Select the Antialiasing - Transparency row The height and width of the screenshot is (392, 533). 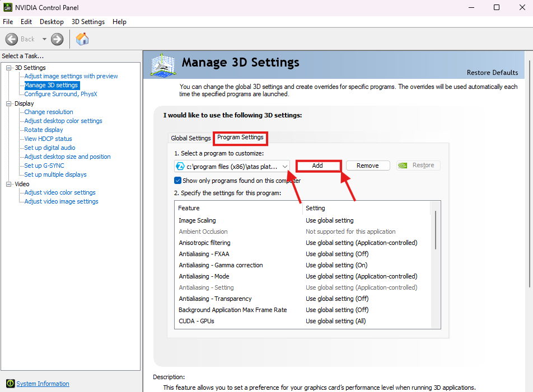tap(303, 299)
